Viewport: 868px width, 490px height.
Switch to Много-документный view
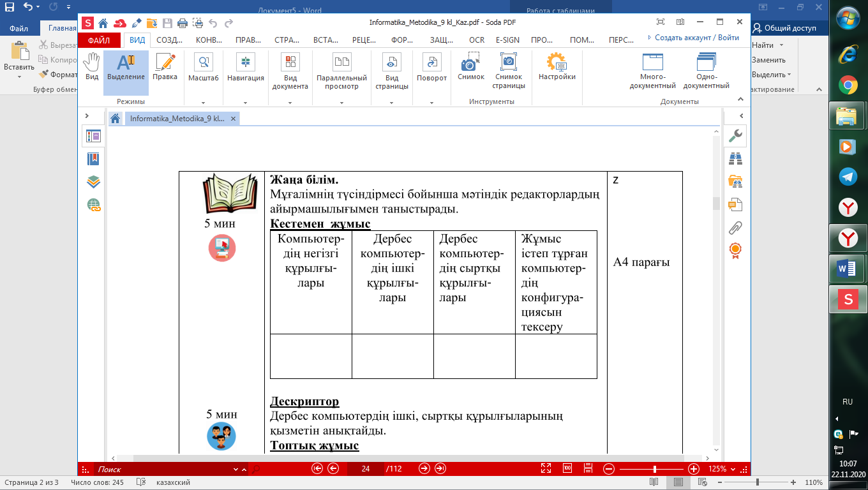point(653,71)
